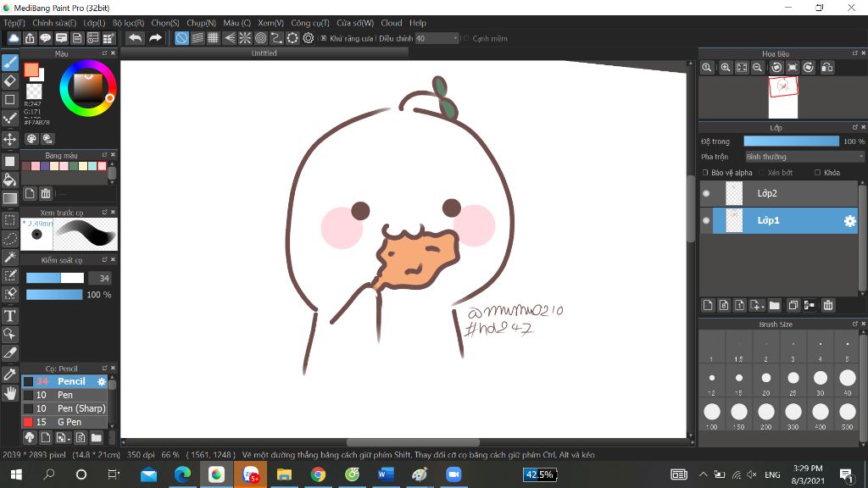Open Google Chrome from taskbar
The height and width of the screenshot is (488, 868).
click(318, 474)
